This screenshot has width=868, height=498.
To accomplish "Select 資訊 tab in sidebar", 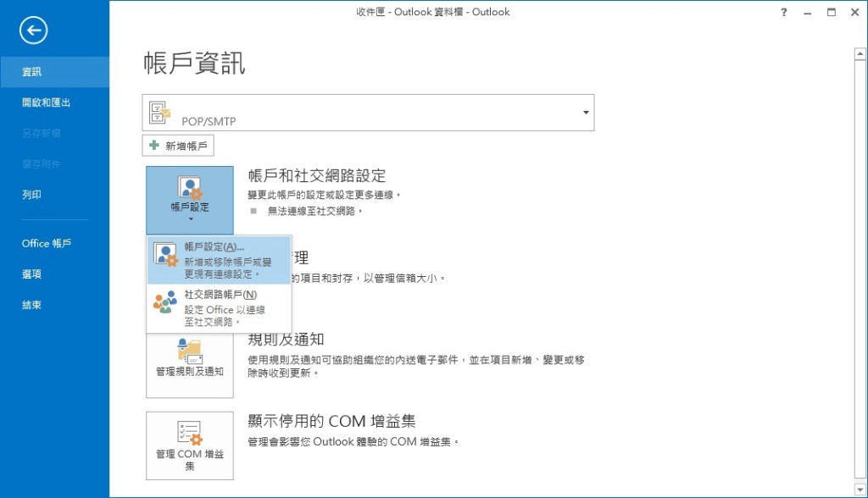I will pyautogui.click(x=32, y=72).
